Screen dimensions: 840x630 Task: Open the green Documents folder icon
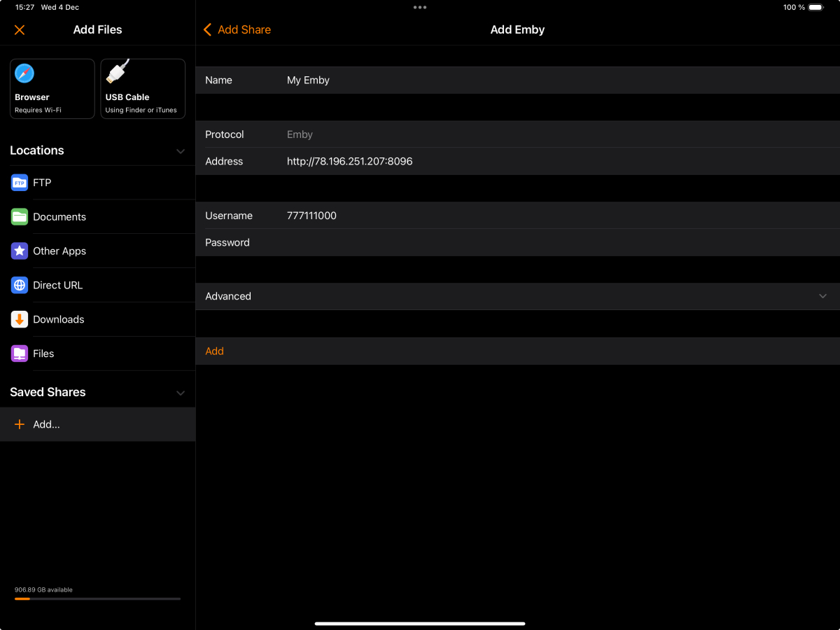pyautogui.click(x=20, y=217)
